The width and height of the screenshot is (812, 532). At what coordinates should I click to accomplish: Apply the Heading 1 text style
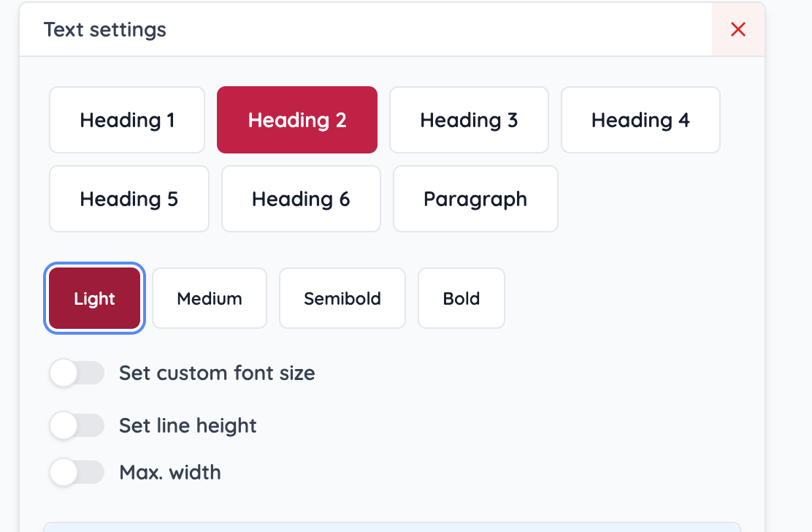click(126, 120)
